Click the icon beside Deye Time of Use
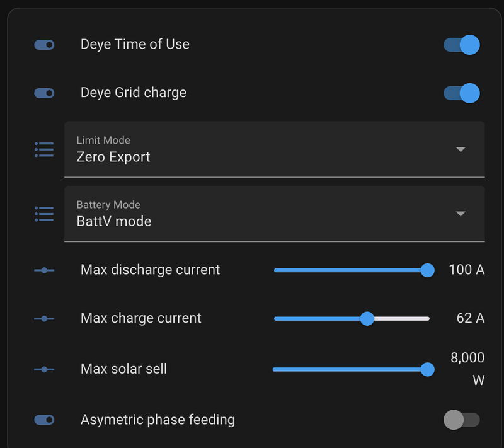The height and width of the screenshot is (448, 504). coord(44,45)
